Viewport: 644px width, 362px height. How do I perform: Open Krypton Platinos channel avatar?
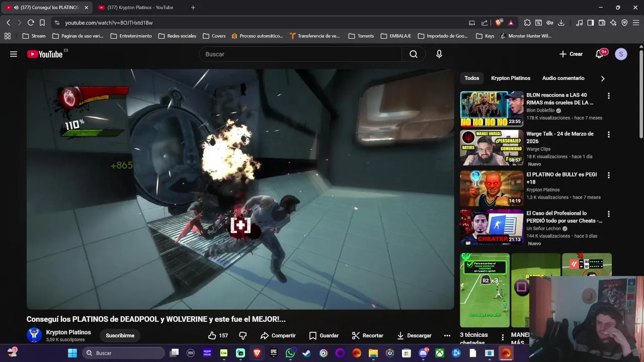tap(34, 335)
